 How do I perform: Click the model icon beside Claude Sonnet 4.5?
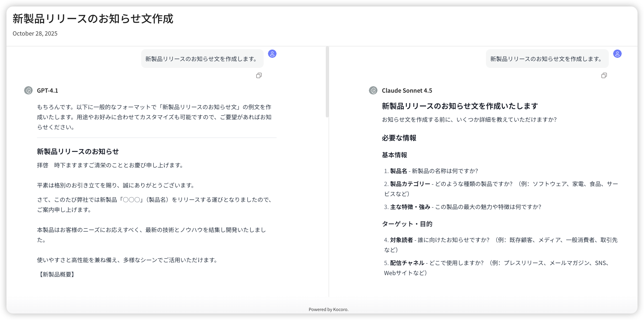[x=373, y=91]
